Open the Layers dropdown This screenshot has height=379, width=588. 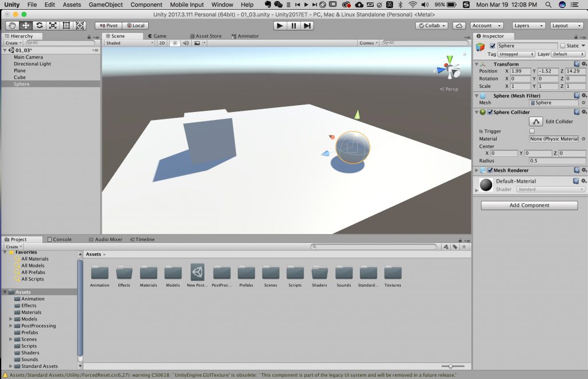click(x=529, y=25)
